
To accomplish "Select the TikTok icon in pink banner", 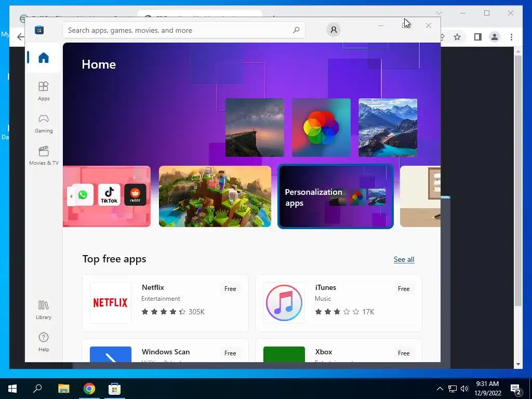I will click(x=109, y=195).
